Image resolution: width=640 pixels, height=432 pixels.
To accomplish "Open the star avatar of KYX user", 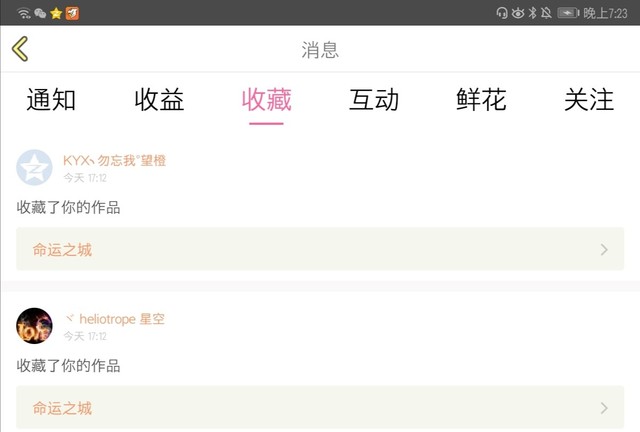I will tap(34, 167).
